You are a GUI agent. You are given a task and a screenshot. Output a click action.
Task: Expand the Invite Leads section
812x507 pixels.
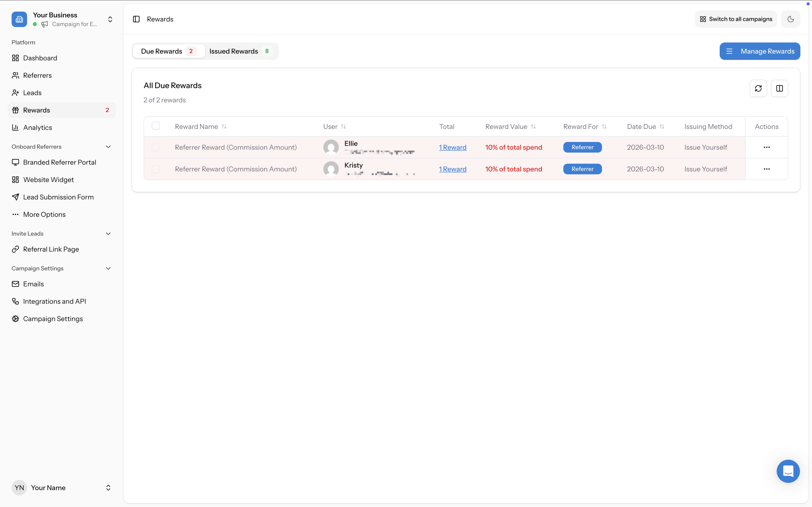click(x=108, y=233)
